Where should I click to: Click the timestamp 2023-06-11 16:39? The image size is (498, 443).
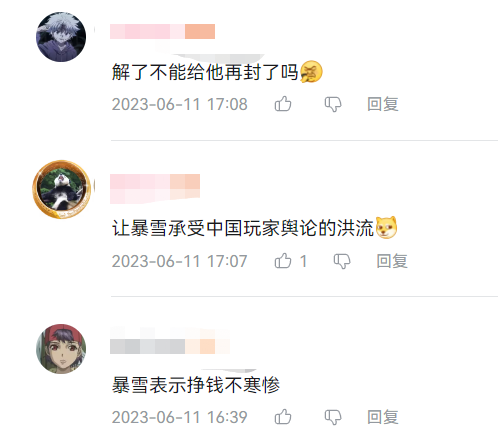point(179,417)
